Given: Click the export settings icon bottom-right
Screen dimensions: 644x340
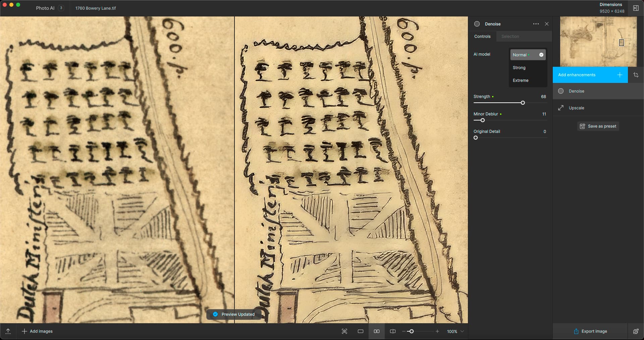Looking at the screenshot, I should click(636, 331).
